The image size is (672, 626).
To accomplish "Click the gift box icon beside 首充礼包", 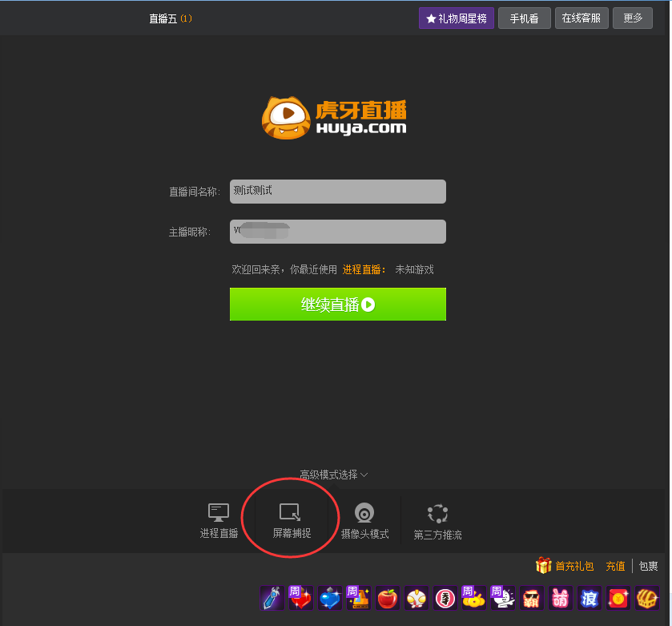I will tap(543, 565).
